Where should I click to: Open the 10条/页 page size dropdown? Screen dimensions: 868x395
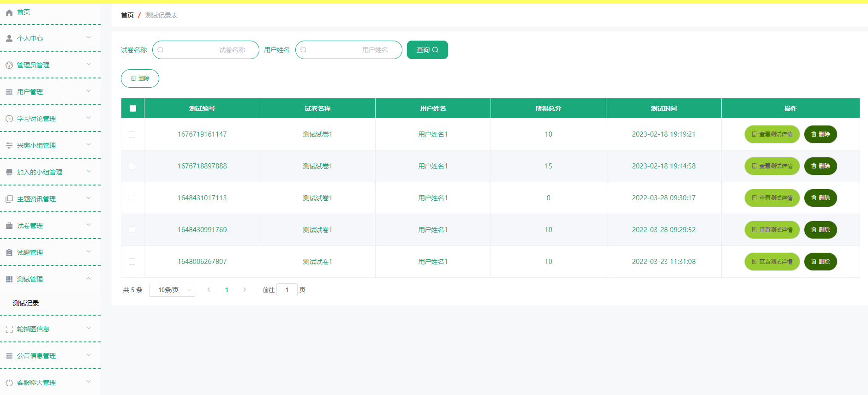coord(172,290)
